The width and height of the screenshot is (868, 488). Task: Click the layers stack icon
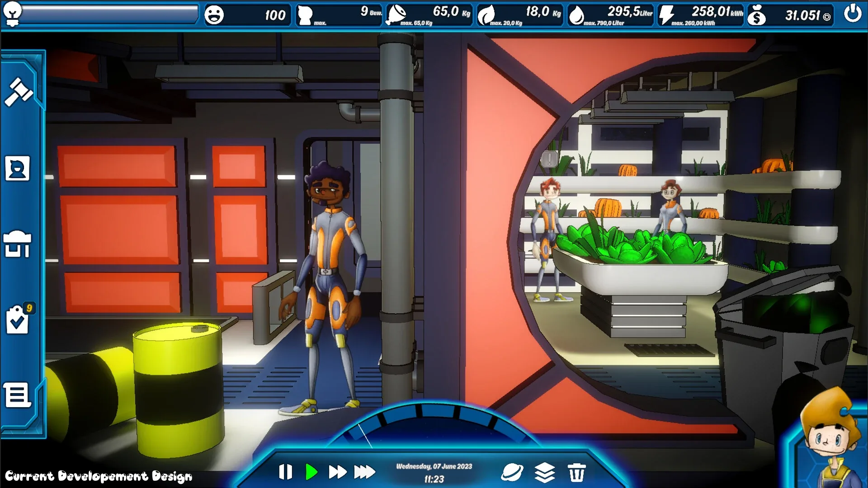[544, 473]
